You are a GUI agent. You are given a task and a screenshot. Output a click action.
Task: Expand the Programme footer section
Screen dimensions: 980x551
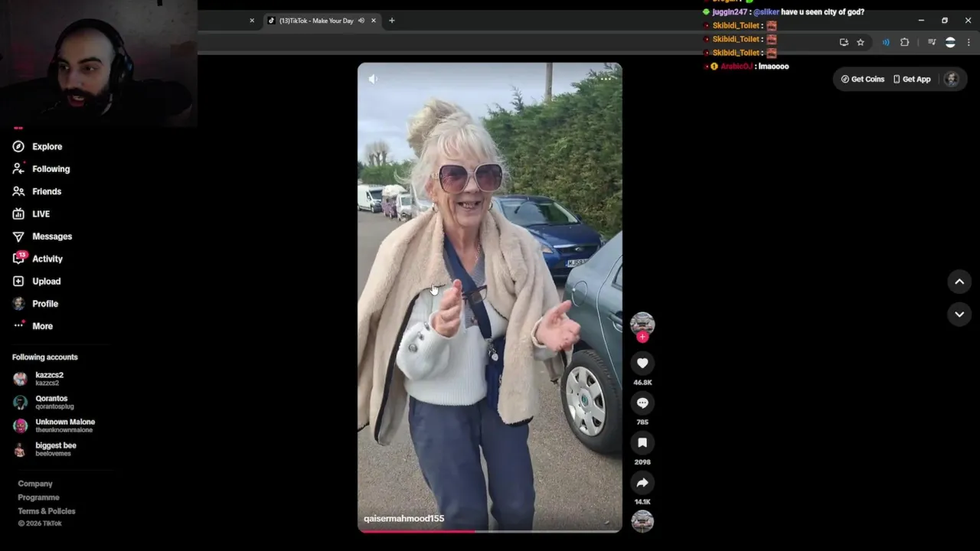point(38,497)
